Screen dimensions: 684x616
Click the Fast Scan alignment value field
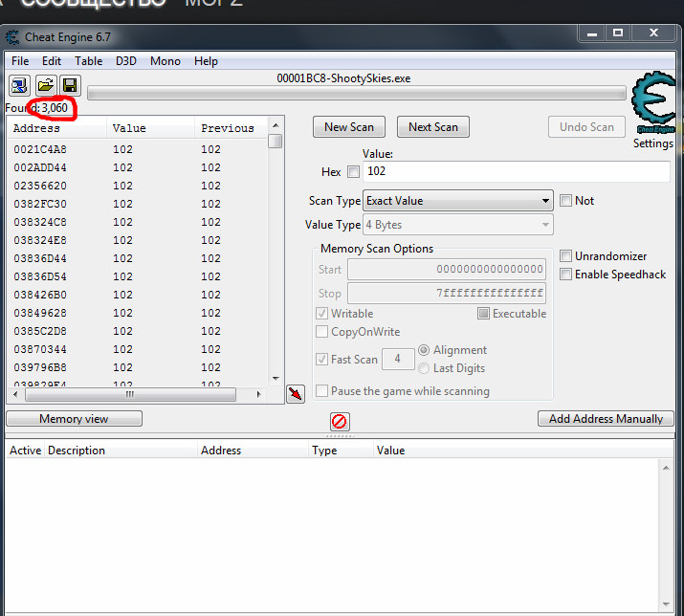click(398, 359)
